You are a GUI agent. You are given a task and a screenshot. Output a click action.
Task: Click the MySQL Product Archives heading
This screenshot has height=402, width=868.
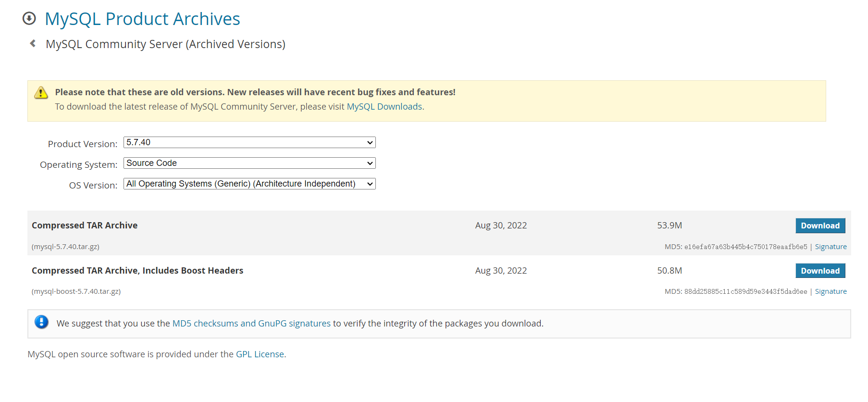142,19
